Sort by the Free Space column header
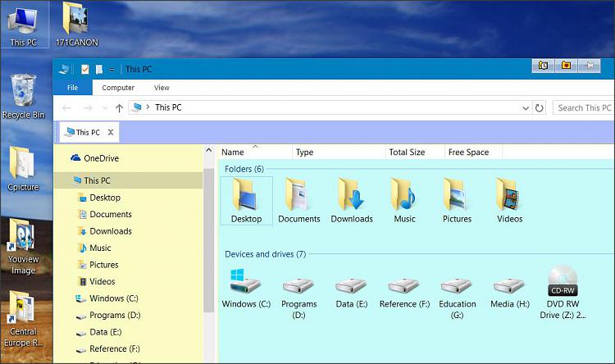Screen dimensions: 615x364 tap(473, 152)
